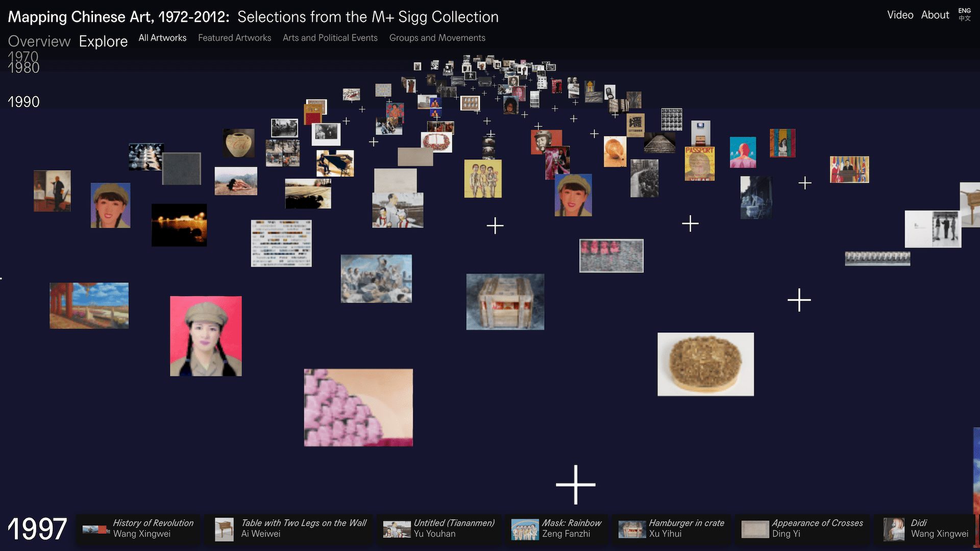Open the PASSPORT poster artwork

coord(699,164)
